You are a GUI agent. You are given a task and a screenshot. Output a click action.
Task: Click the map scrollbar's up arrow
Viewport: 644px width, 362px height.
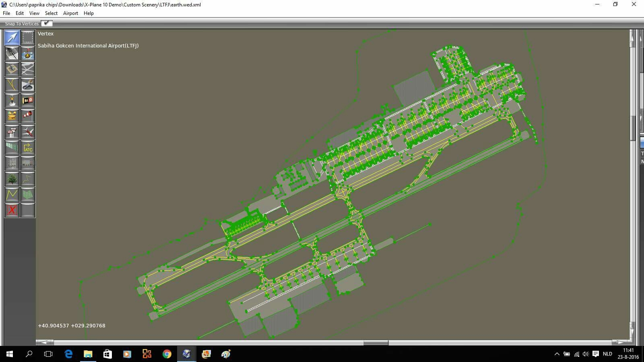(x=633, y=38)
